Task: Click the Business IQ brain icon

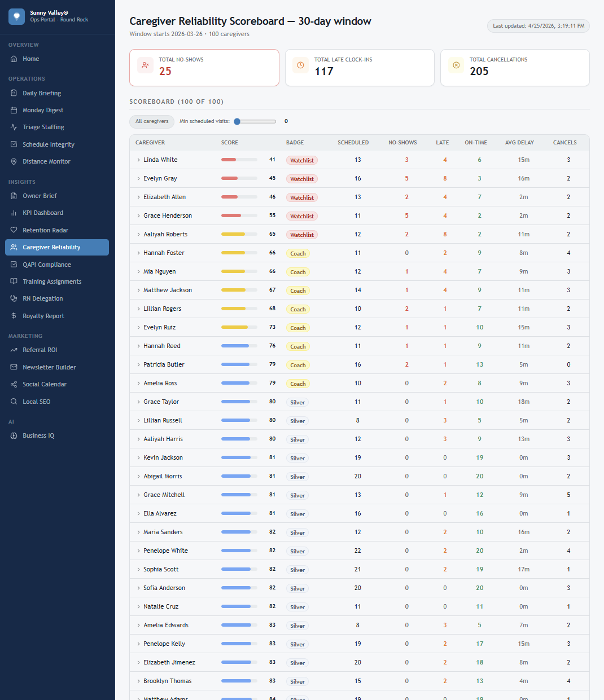Action: point(14,436)
